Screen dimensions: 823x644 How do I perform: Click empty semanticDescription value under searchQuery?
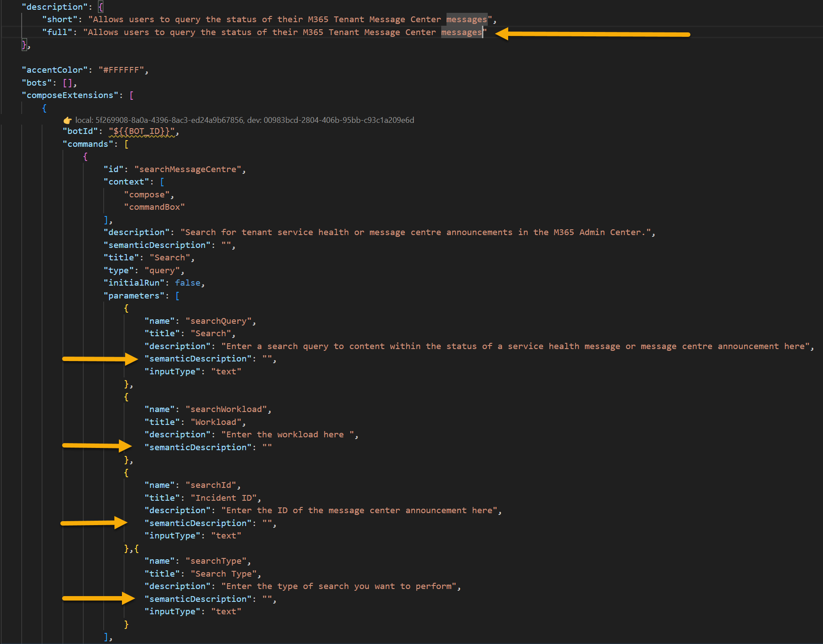click(x=267, y=359)
